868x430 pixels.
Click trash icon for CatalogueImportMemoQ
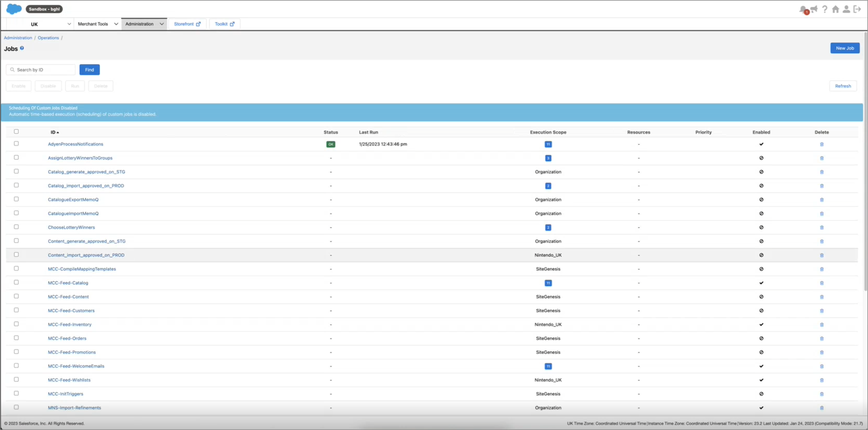click(x=822, y=214)
